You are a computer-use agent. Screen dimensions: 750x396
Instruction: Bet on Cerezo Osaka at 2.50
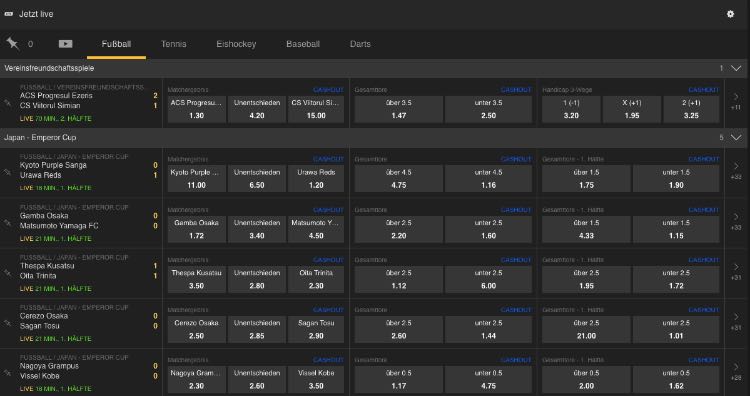tap(196, 329)
